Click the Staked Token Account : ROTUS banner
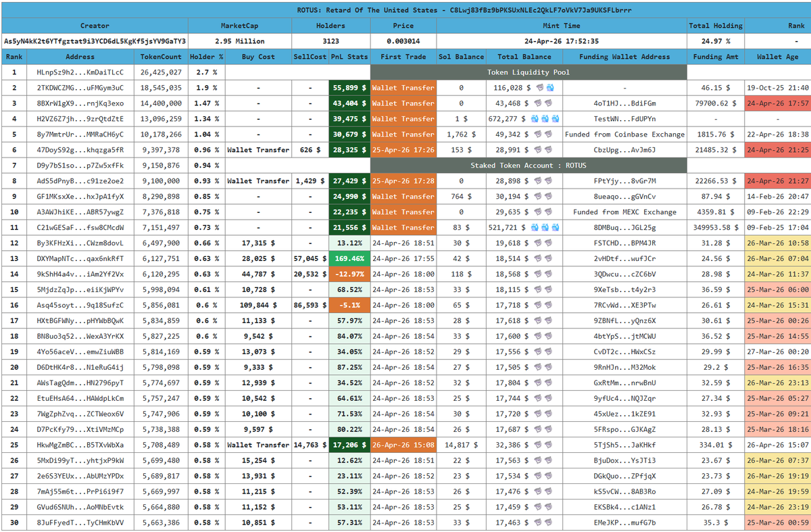The height and width of the screenshot is (532, 811). click(x=529, y=166)
